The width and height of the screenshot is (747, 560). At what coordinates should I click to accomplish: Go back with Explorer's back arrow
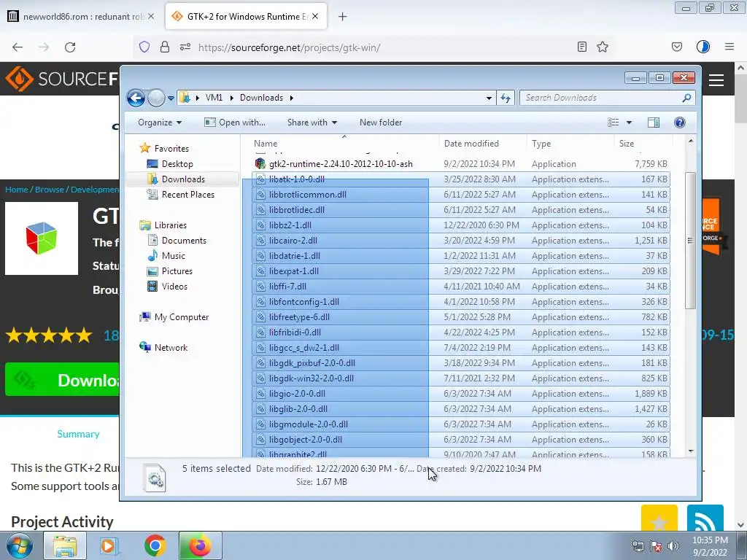[x=136, y=98]
